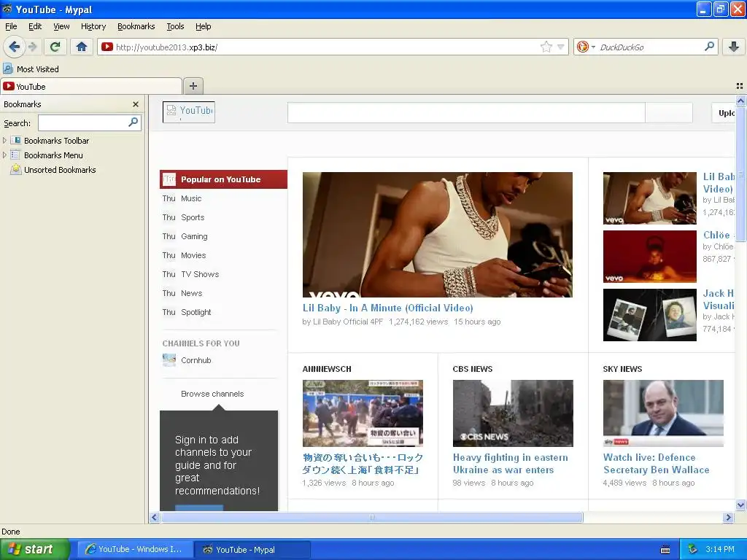Open the File menu
Screen dimensions: 747x560
11,26
